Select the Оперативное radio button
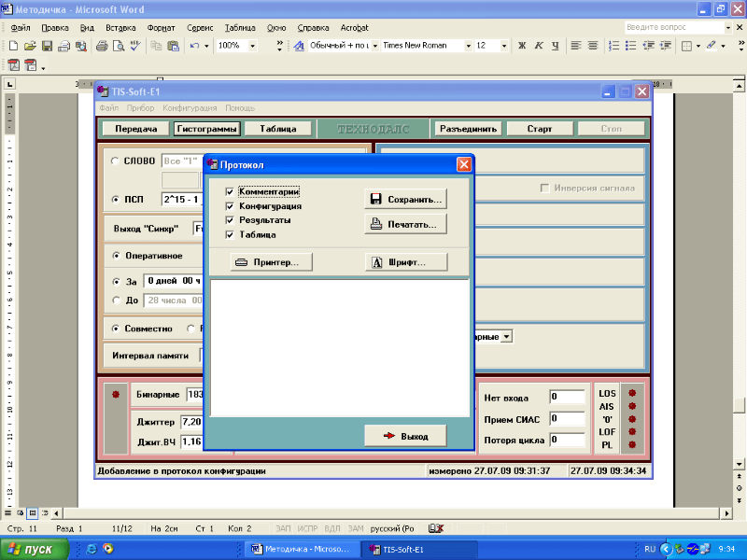Viewport: 747px width, 560px height. [x=116, y=256]
